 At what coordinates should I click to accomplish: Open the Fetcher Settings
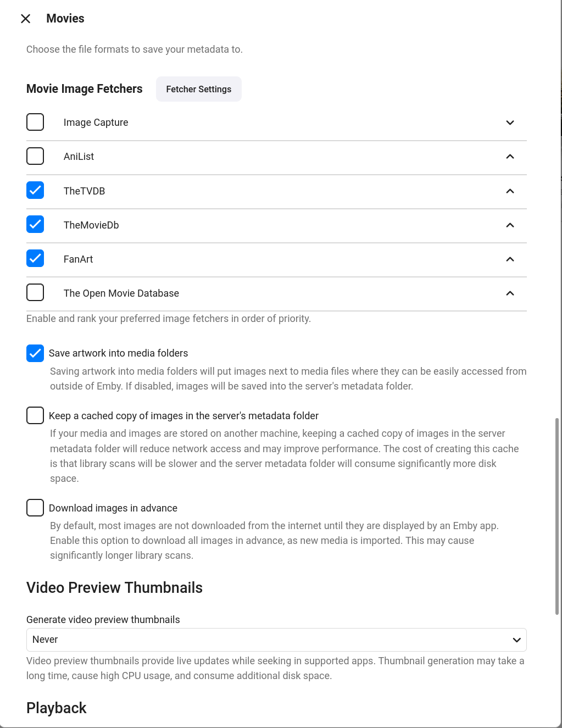(x=198, y=89)
